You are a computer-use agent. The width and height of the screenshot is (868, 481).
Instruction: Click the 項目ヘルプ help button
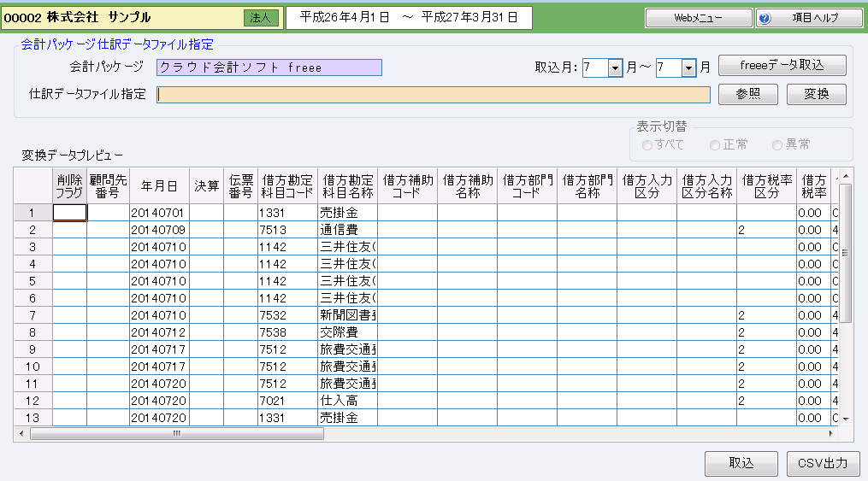pos(809,18)
